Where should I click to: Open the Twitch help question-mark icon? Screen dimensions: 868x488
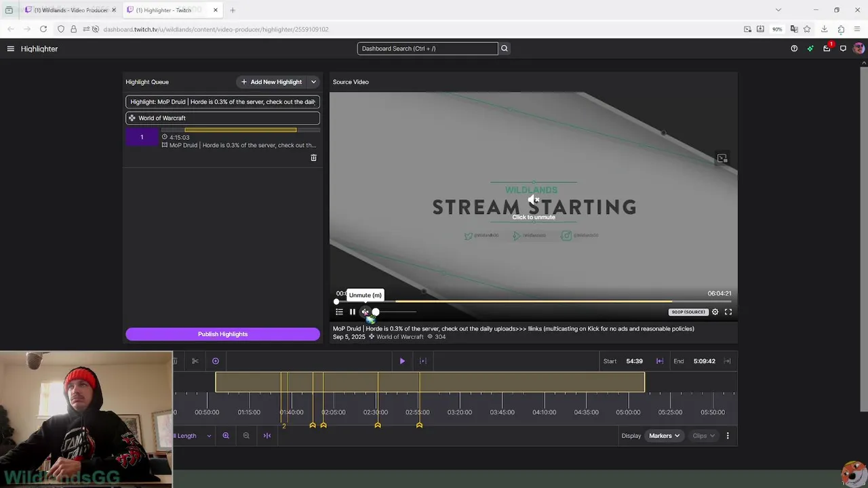tap(794, 49)
